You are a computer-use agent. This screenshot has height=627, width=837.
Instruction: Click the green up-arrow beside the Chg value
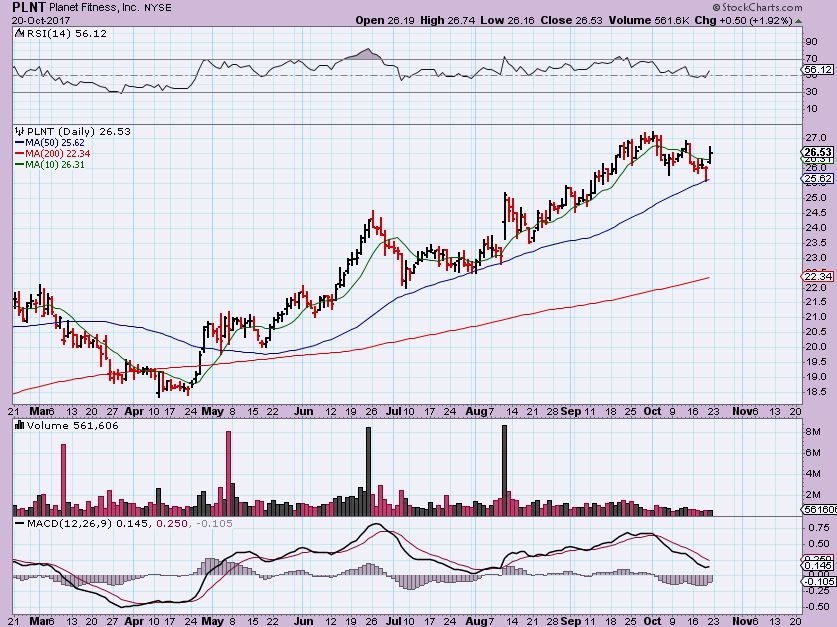point(798,21)
